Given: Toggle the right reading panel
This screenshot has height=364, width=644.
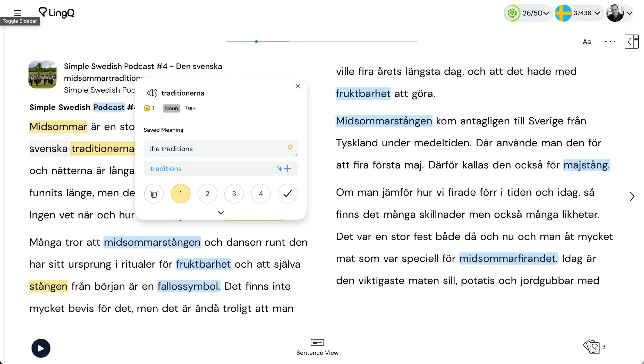Looking at the screenshot, I should coord(632,41).
